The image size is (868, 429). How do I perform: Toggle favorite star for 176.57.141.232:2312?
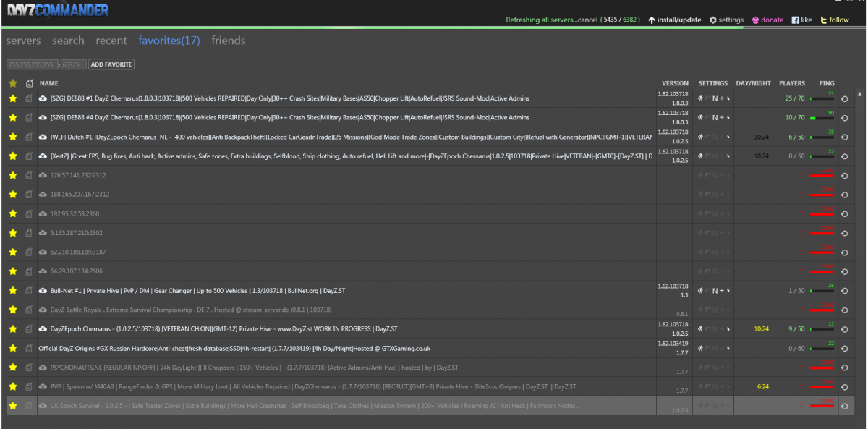[x=12, y=175]
